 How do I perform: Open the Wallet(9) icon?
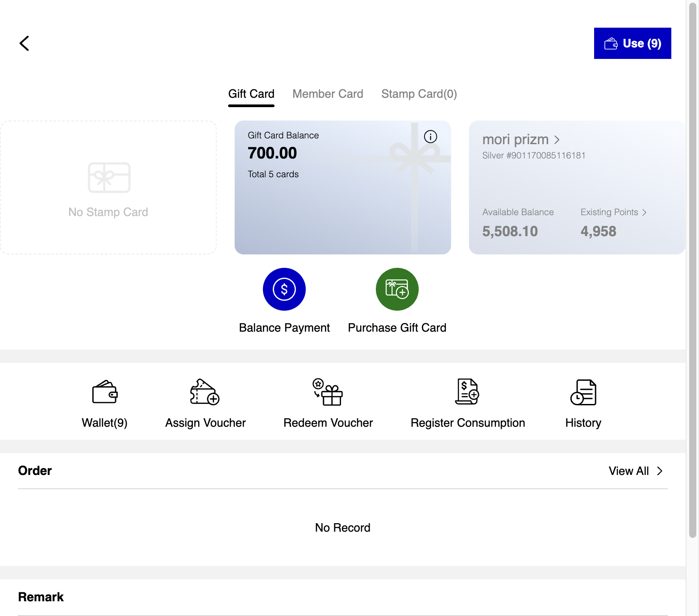[x=105, y=392]
